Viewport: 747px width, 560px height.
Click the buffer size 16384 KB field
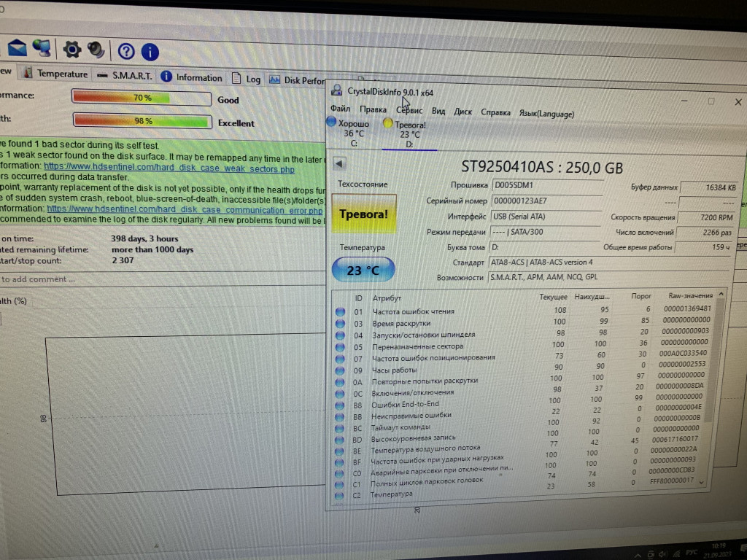point(710,187)
